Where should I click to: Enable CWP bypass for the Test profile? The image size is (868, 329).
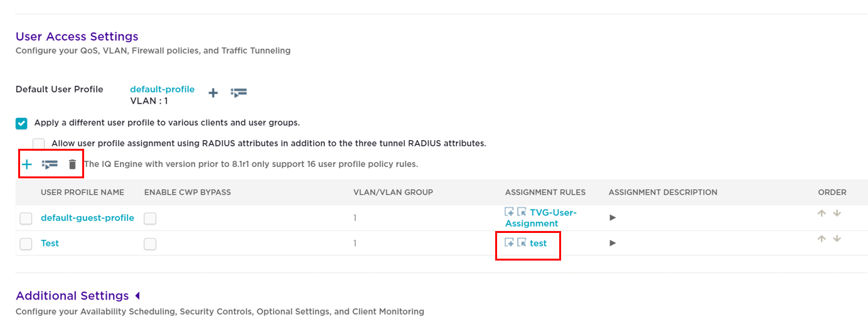[150, 244]
